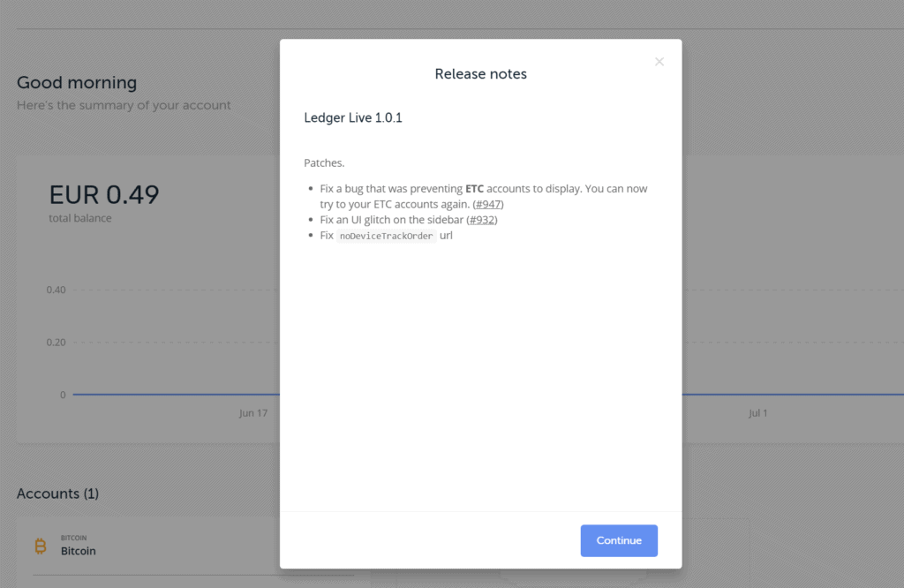Click the Jul 1 chart date label

pos(757,413)
